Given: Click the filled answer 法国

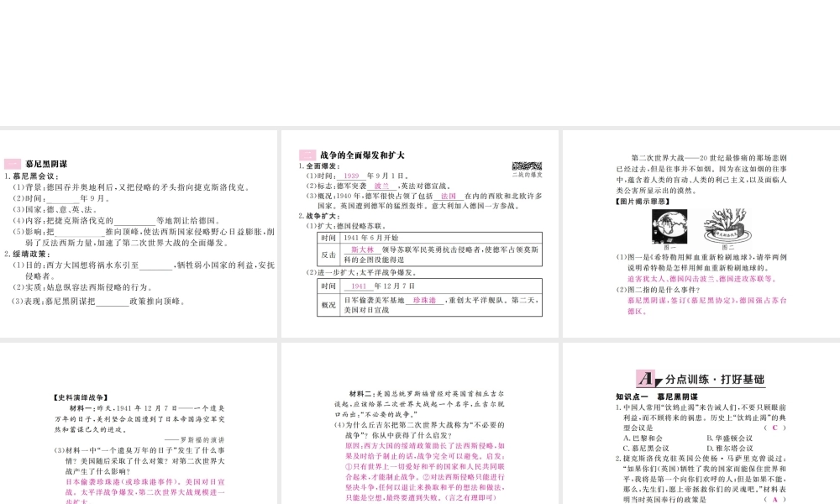Looking at the screenshot, I should [449, 196].
